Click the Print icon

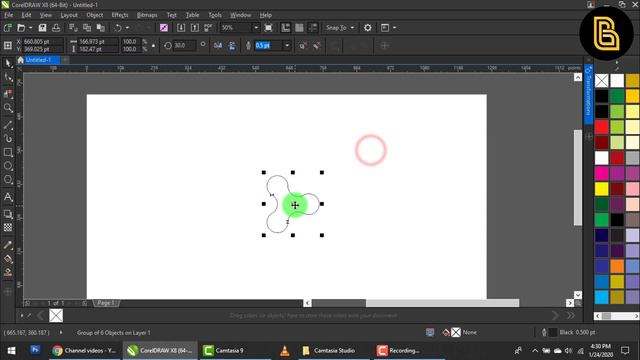point(56,28)
